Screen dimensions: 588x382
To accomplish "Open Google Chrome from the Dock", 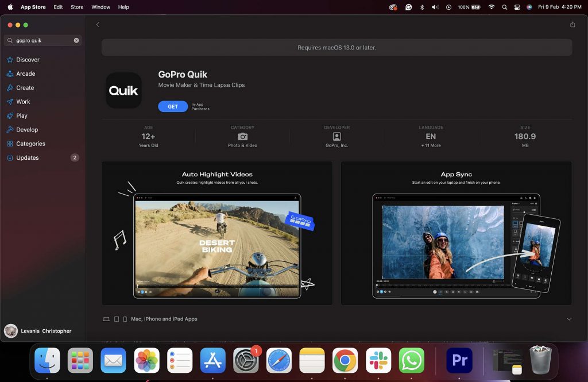I will (345, 360).
